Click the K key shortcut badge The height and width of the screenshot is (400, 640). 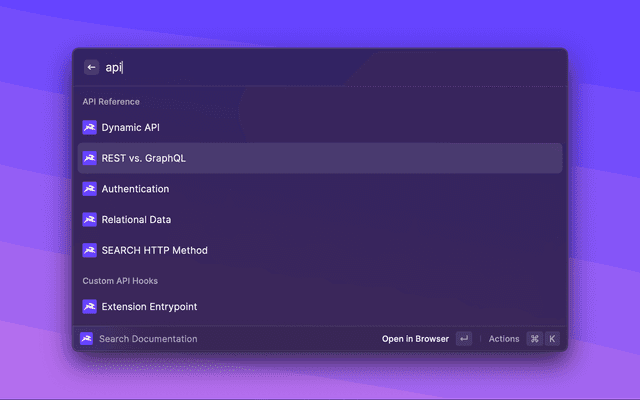click(x=552, y=339)
